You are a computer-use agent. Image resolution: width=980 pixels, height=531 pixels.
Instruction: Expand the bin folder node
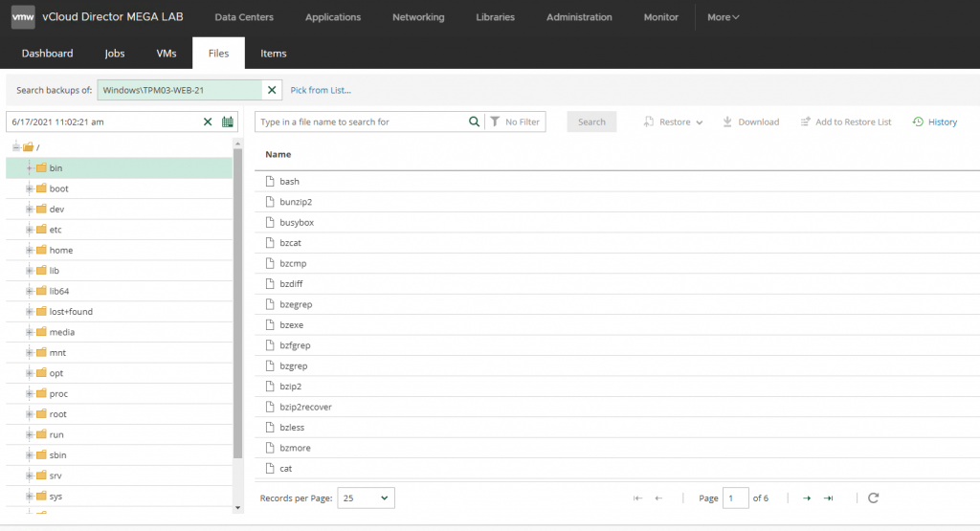(x=29, y=168)
